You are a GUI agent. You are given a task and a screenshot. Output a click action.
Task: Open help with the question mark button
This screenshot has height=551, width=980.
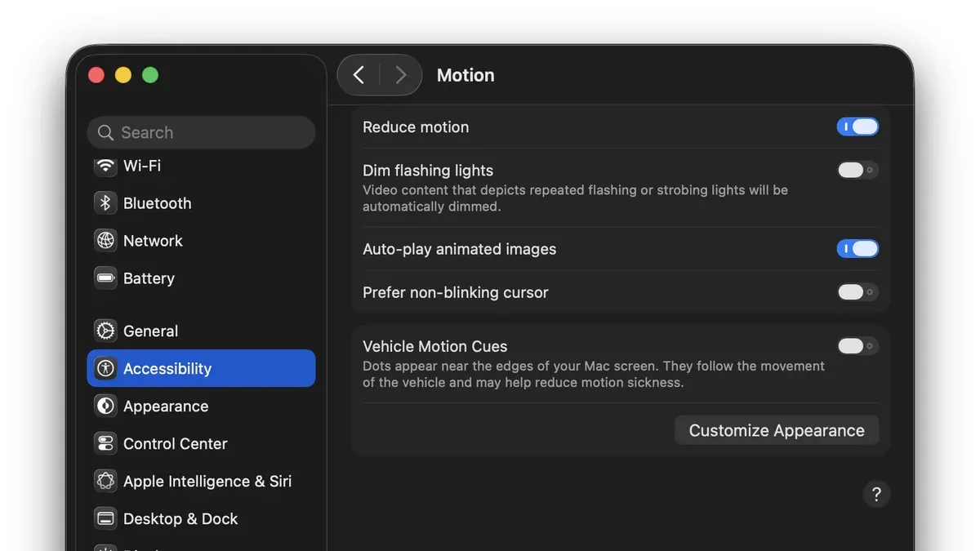point(876,494)
